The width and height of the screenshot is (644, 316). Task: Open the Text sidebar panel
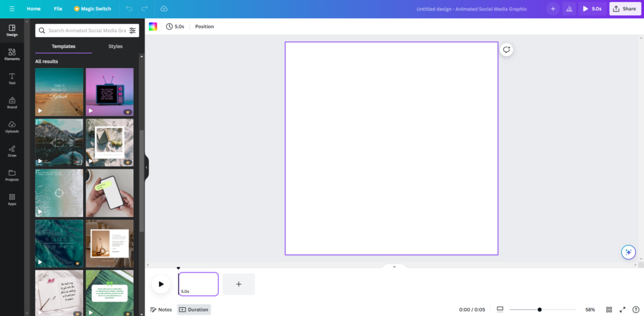[12, 79]
